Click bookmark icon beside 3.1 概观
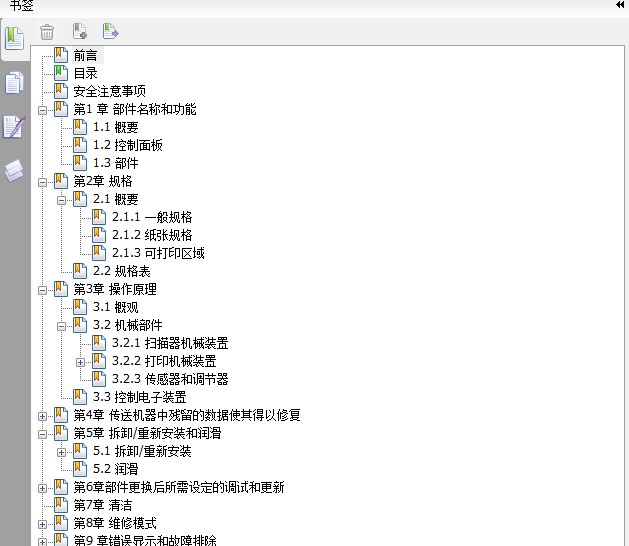Image resolution: width=629 pixels, height=546 pixels. [80, 307]
